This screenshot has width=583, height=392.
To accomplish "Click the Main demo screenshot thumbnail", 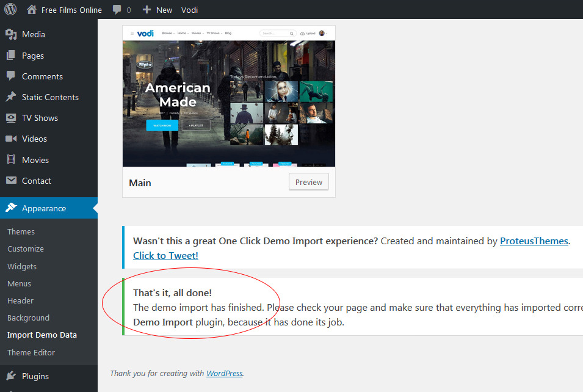I will pos(229,96).
